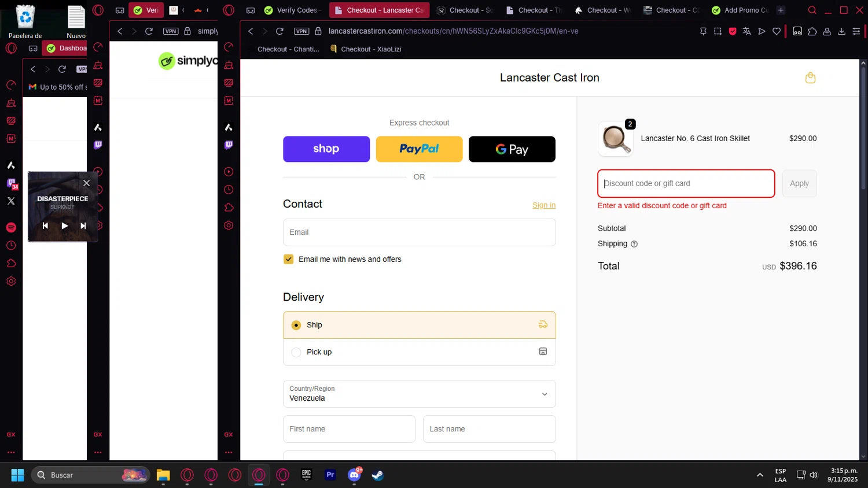Image resolution: width=868 pixels, height=488 pixels.
Task: Open the Checkout - XiaoLizi tab
Action: pos(366,49)
